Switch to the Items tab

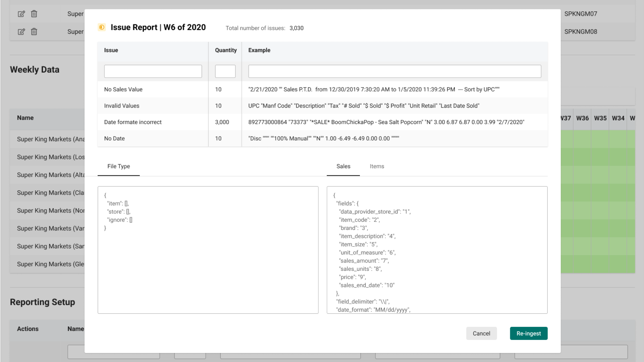point(377,166)
